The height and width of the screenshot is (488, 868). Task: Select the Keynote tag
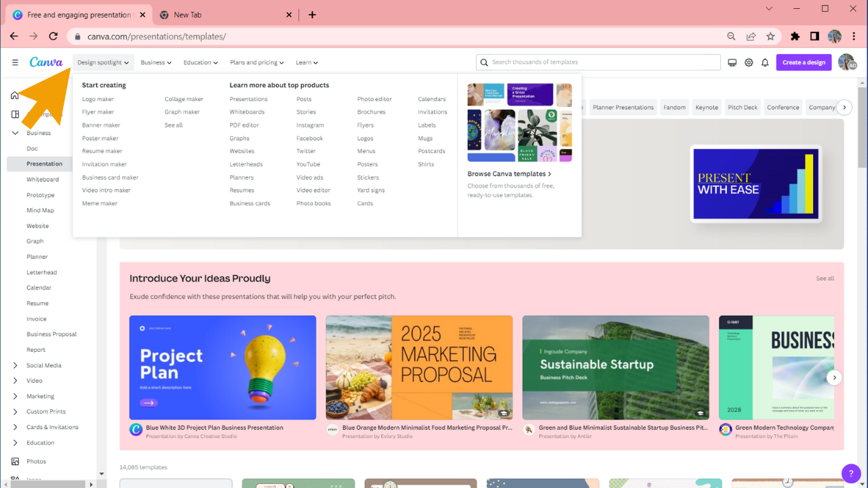[x=707, y=107]
